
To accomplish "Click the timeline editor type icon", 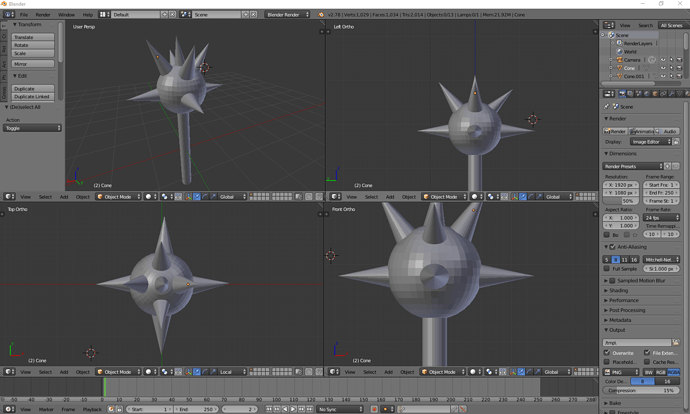I will pos(8,409).
